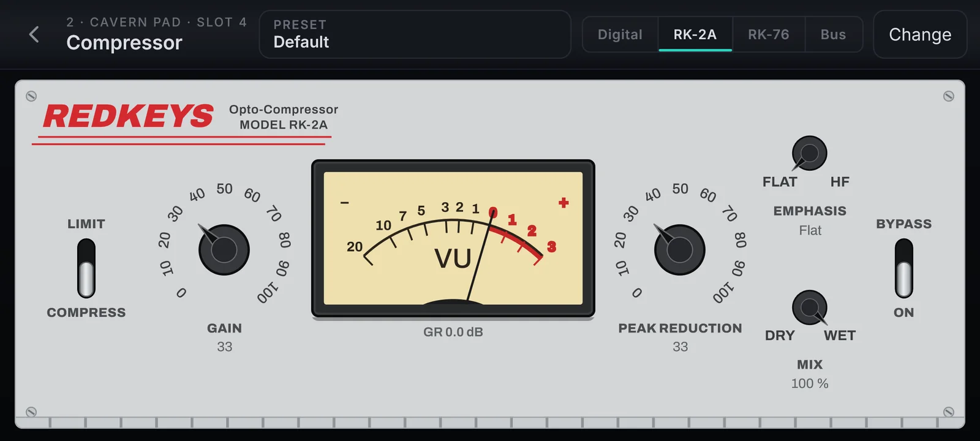Click the Gain value 33
Viewport: 980px width, 441px height.
click(x=225, y=347)
